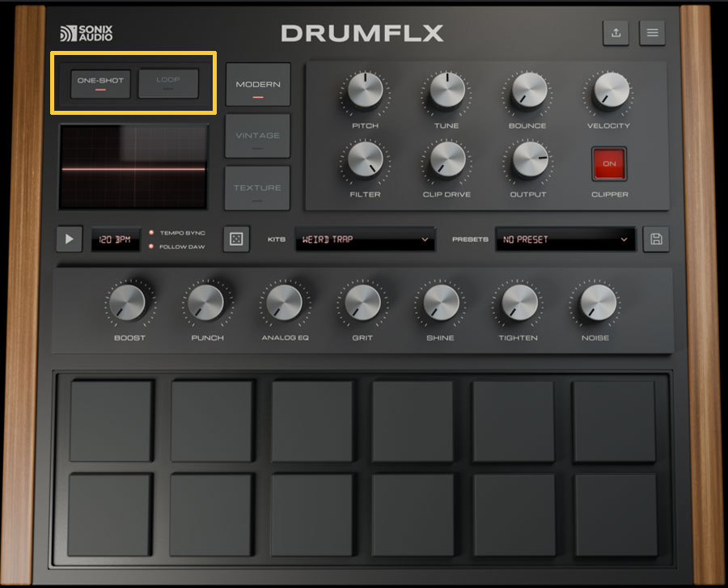728x588 pixels.
Task: Save preset with floppy disk icon
Action: click(656, 239)
